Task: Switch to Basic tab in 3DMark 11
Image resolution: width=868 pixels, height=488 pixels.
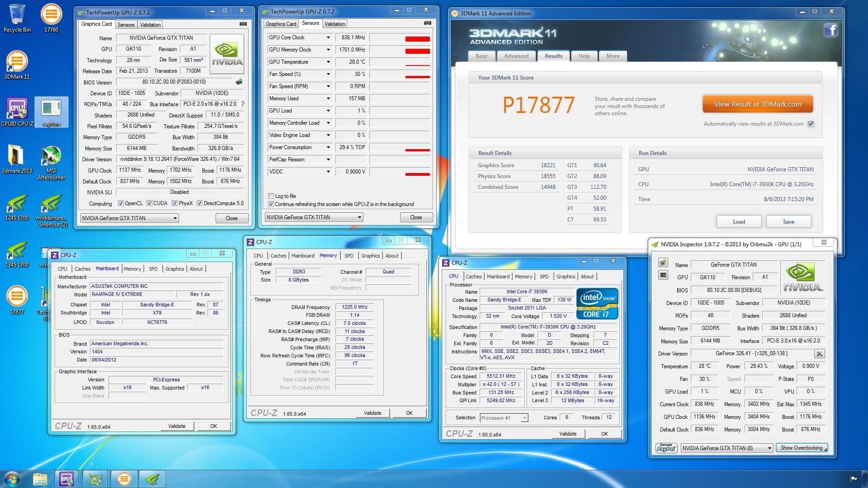Action: (x=481, y=56)
